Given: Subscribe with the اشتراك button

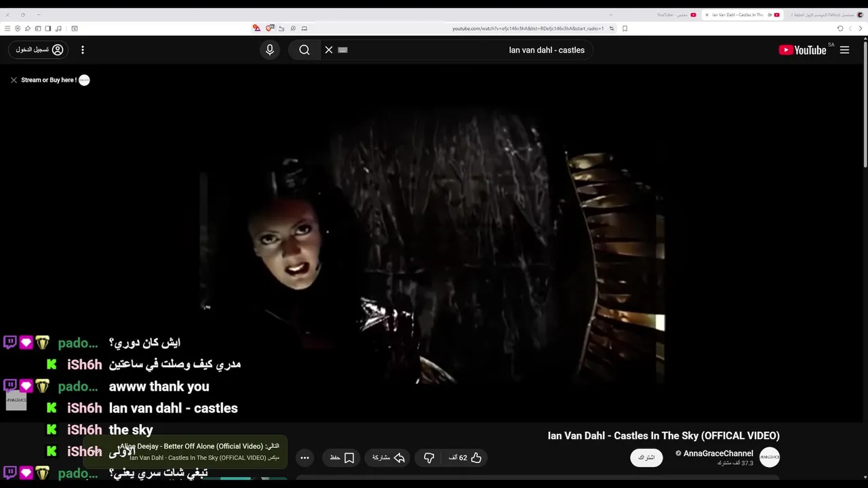Looking at the screenshot, I should click(646, 457).
